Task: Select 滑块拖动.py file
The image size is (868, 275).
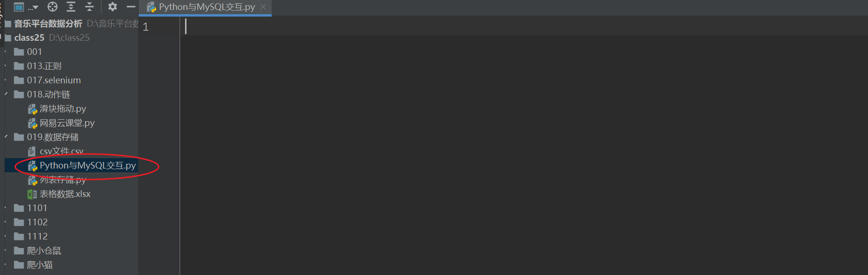Action: pyautogui.click(x=63, y=109)
